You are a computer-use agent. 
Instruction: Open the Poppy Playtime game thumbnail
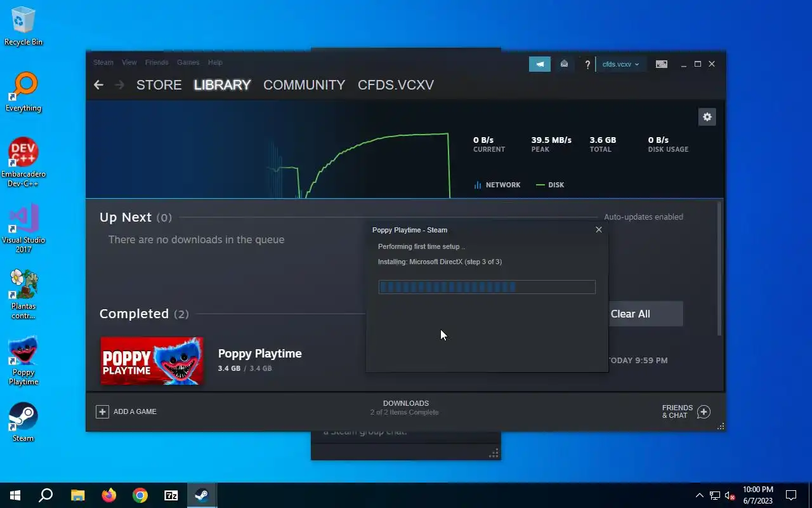152,361
